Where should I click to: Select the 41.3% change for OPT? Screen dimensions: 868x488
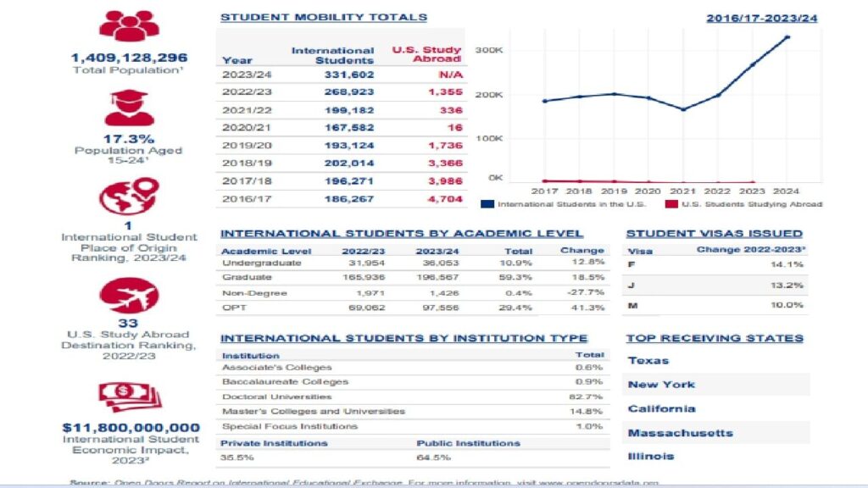click(588, 307)
